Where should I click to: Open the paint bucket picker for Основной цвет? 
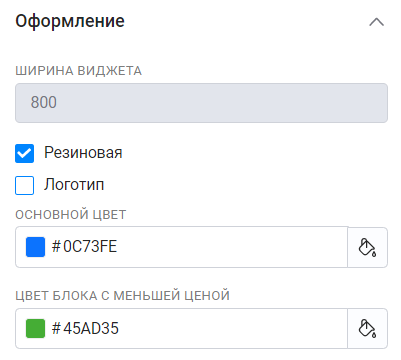[x=367, y=247]
